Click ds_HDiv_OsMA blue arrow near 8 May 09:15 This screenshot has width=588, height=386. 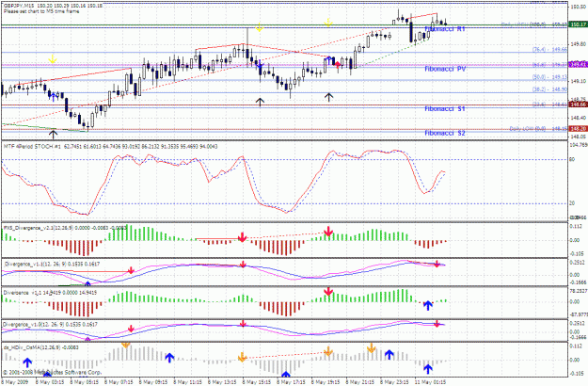point(169,358)
